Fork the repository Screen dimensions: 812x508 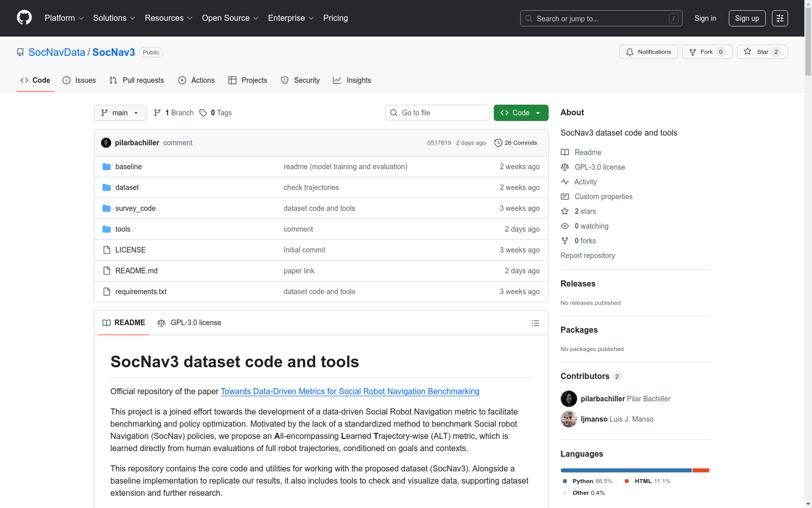(x=707, y=52)
